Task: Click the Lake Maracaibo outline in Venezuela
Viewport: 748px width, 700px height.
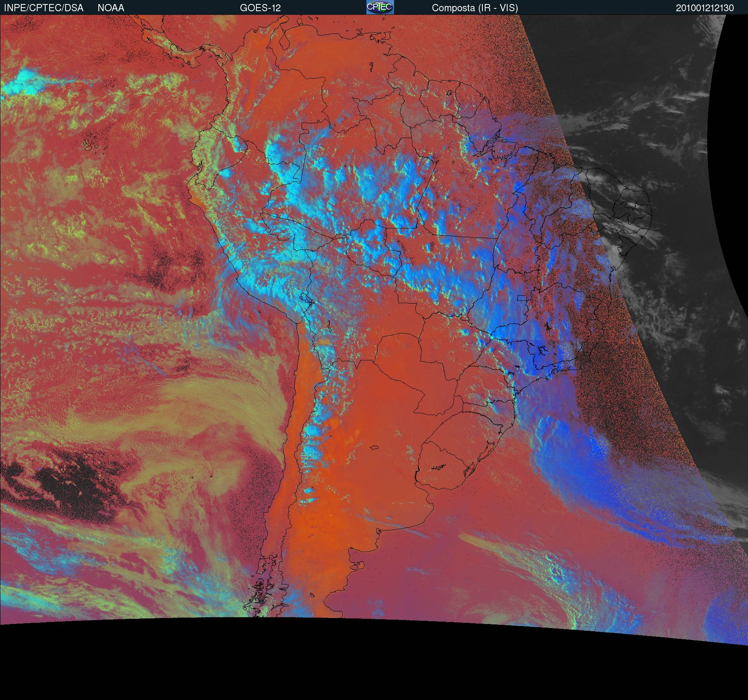Action: [284, 42]
